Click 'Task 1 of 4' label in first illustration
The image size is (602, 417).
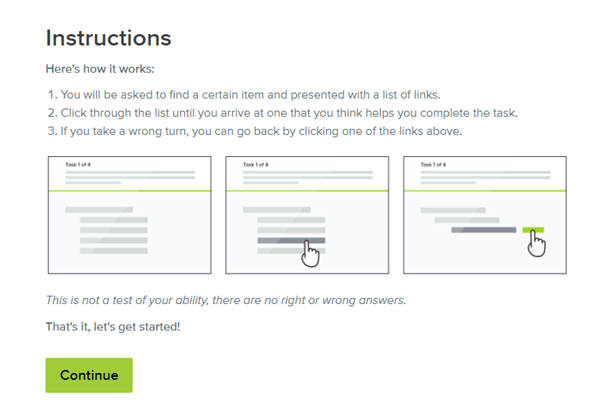click(x=78, y=165)
